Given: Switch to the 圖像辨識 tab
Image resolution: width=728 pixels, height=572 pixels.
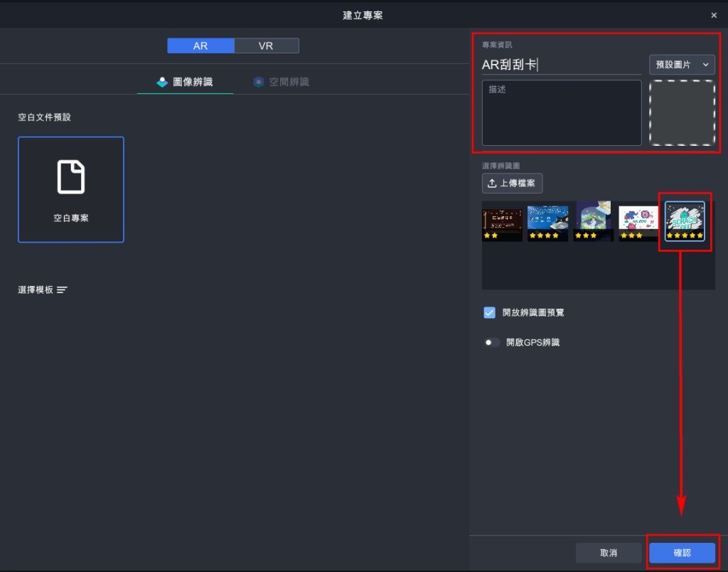Looking at the screenshot, I should 185,82.
